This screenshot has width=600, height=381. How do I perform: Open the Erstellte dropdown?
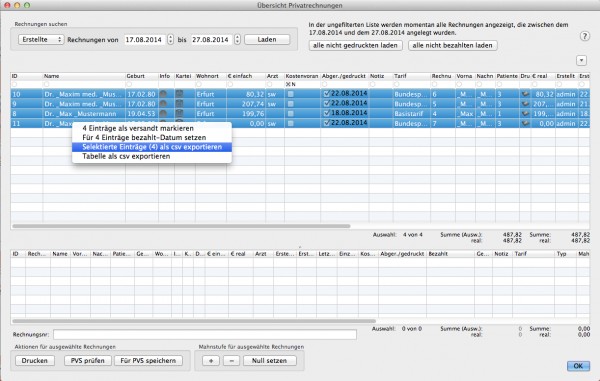(x=41, y=39)
